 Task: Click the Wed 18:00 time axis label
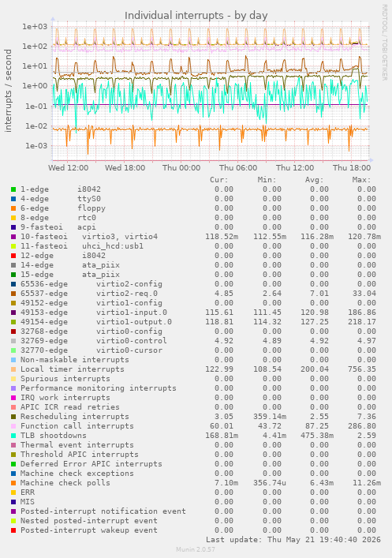[125, 167]
